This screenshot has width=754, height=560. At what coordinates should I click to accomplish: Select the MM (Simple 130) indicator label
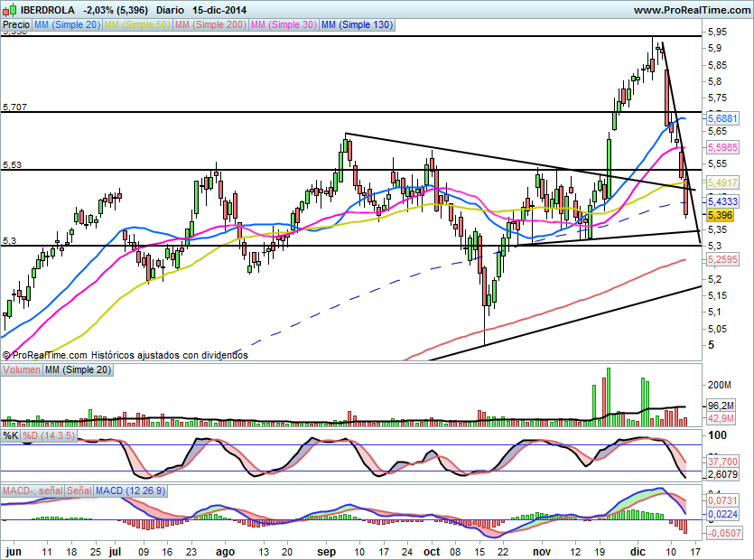357,24
